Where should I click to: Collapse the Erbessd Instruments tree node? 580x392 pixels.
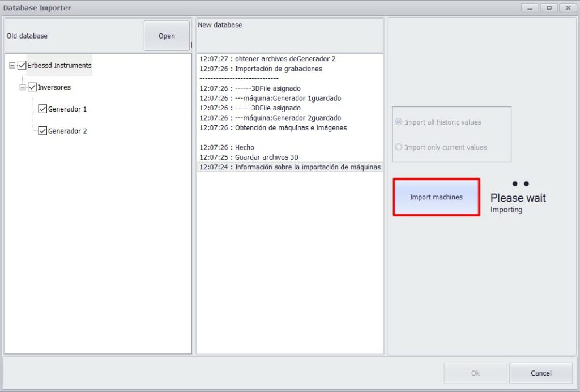point(12,66)
